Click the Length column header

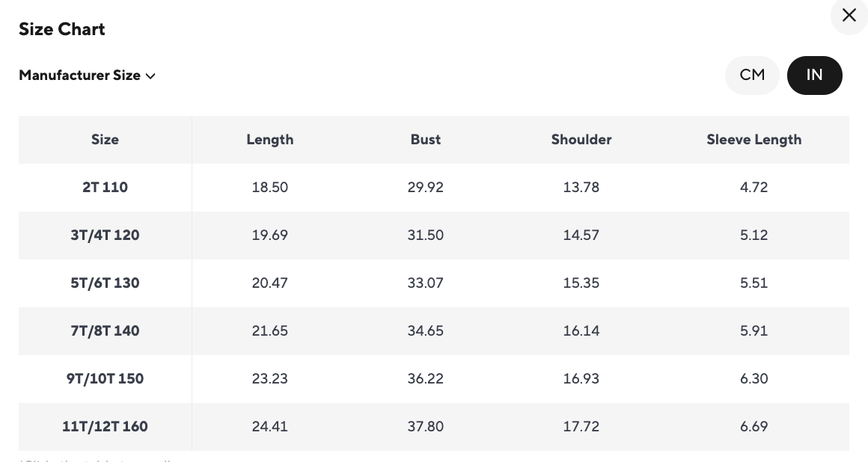click(269, 140)
